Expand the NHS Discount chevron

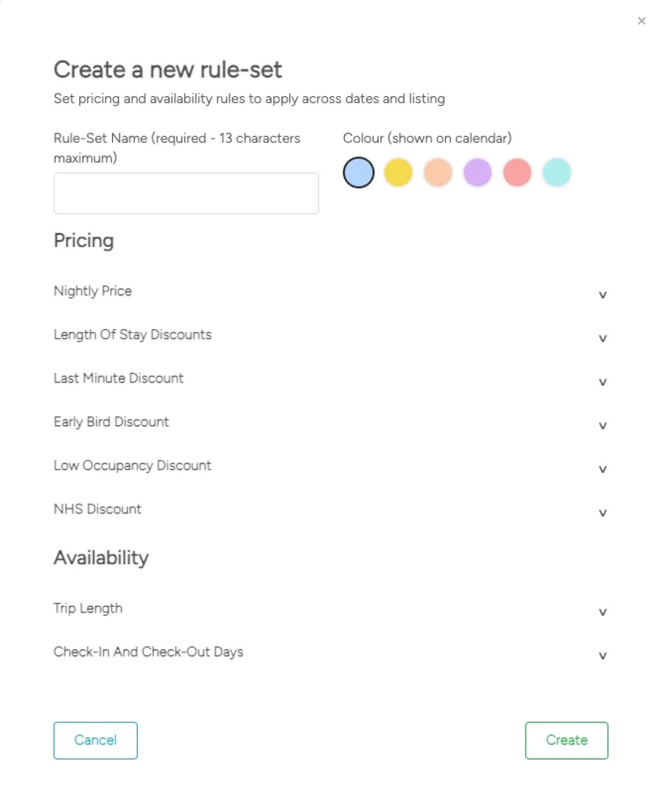602,513
